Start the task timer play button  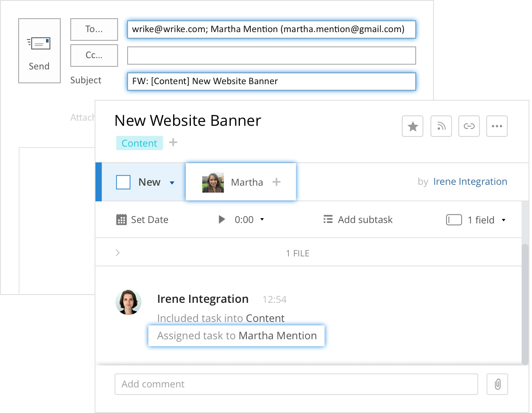tap(222, 220)
